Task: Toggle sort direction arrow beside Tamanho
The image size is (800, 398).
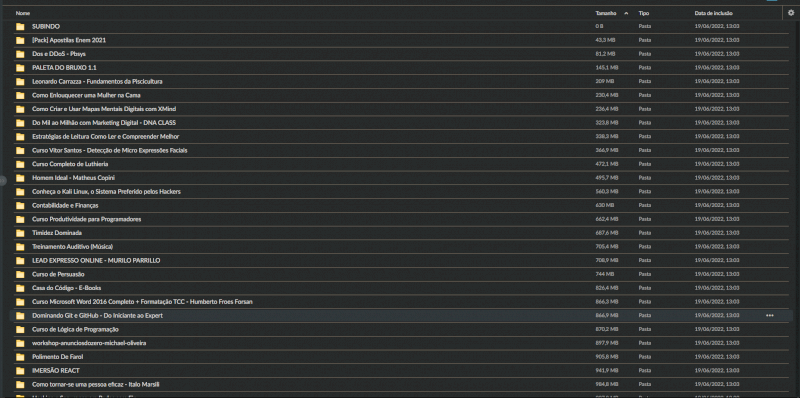Action: tap(626, 13)
